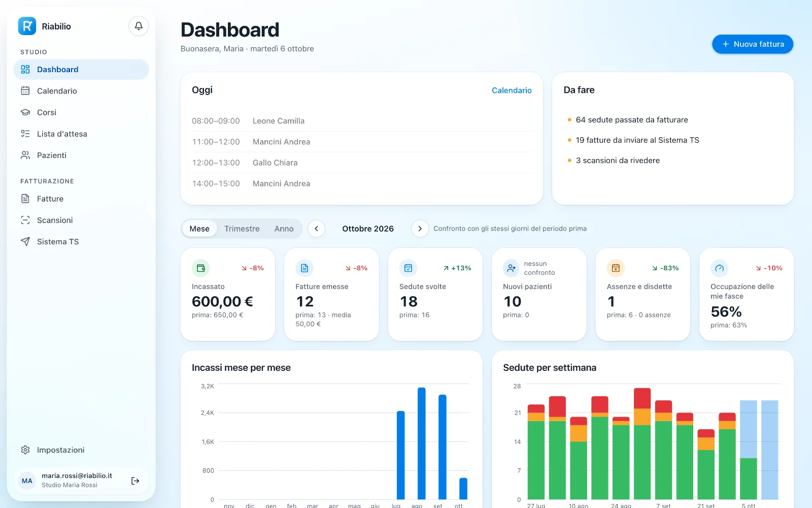The width and height of the screenshot is (812, 508).
Task: Open Lista d'attesa
Action: click(81, 134)
